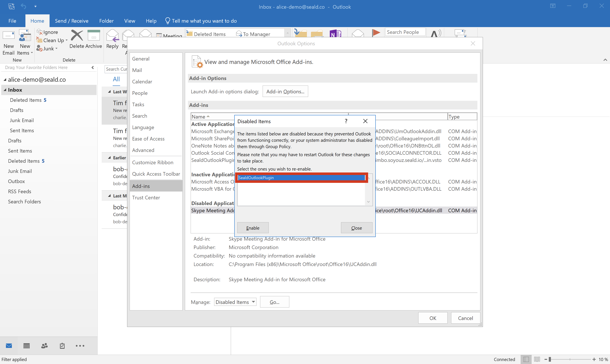Switch to the Send / Receive tab

tap(72, 21)
